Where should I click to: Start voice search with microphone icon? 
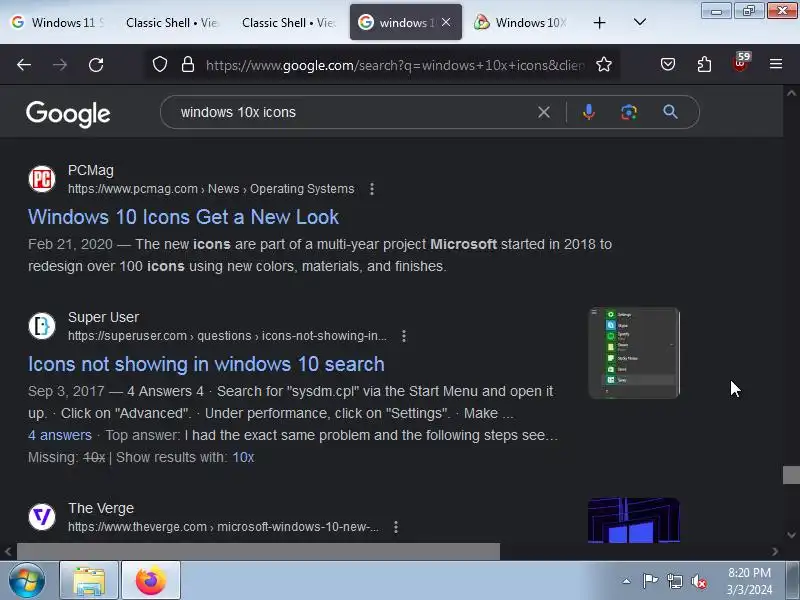589,112
